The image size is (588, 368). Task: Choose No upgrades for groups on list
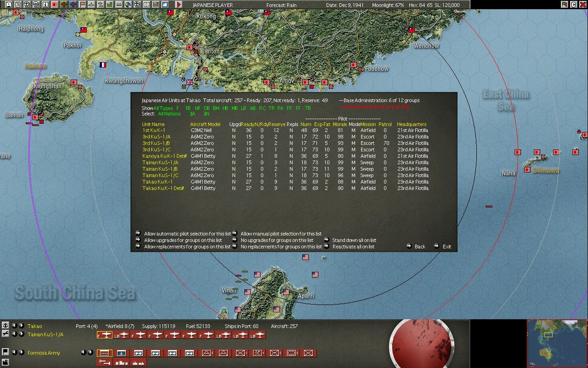point(277,240)
